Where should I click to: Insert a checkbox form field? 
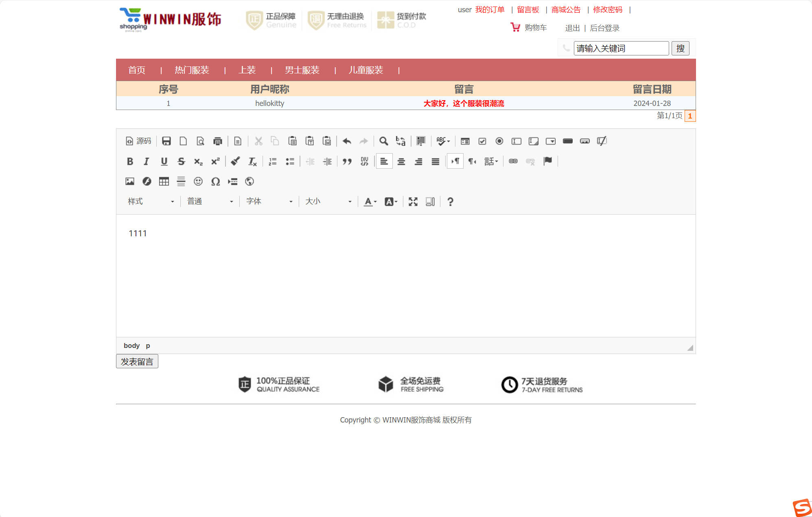482,141
